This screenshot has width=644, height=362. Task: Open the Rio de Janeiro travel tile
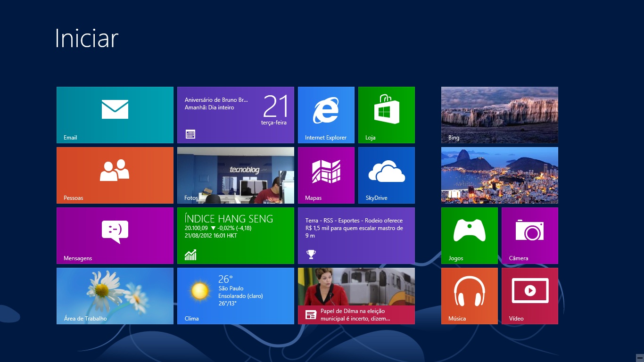click(499, 175)
